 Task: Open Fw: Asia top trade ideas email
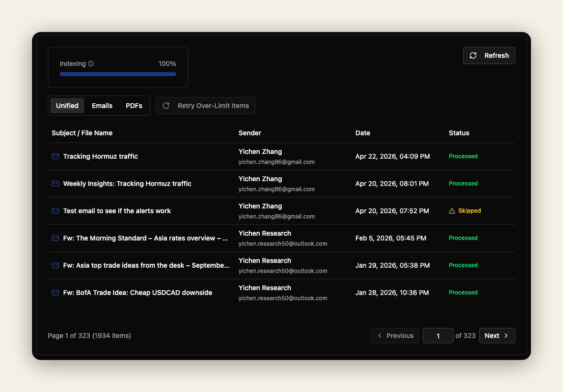[146, 265]
